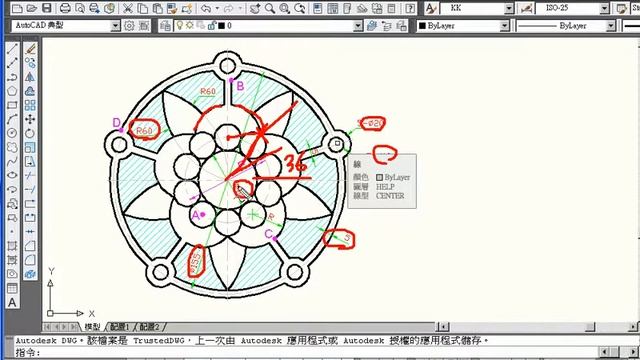Select the Ellipse tool
640x360 pixels.
pyautogui.click(x=12, y=175)
